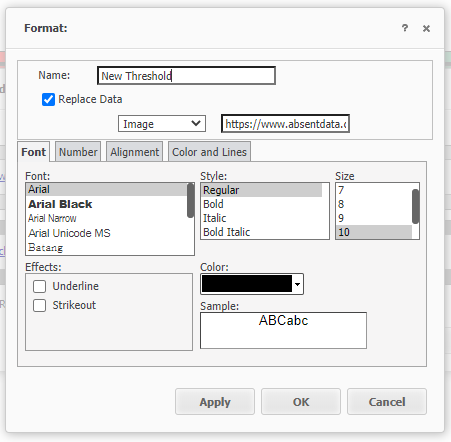This screenshot has height=442, width=451.
Task: Close the Format dialog with the X icon
Action: (x=426, y=29)
